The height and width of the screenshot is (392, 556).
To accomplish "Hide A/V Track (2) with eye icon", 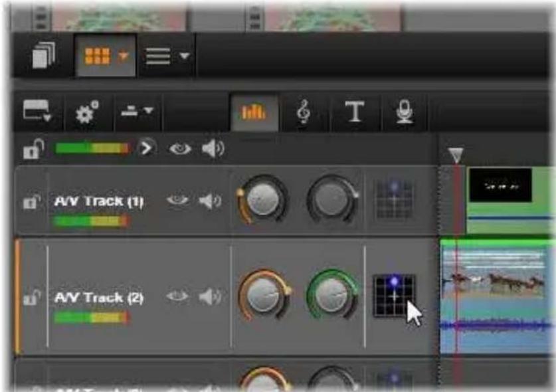I will click(177, 296).
